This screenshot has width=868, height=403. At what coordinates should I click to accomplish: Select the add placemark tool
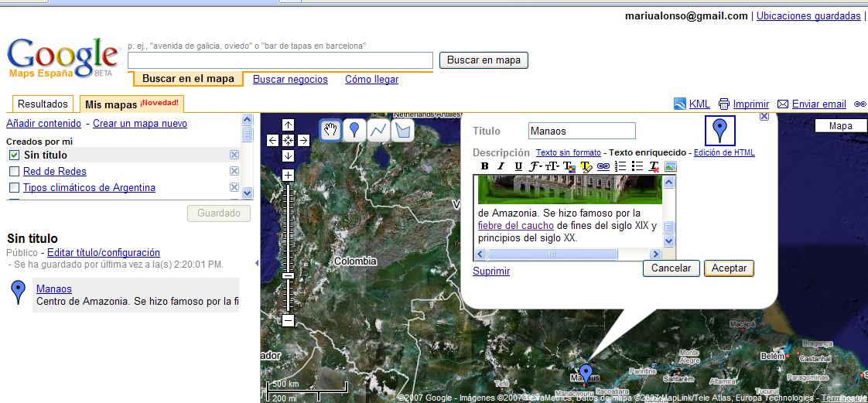click(354, 131)
